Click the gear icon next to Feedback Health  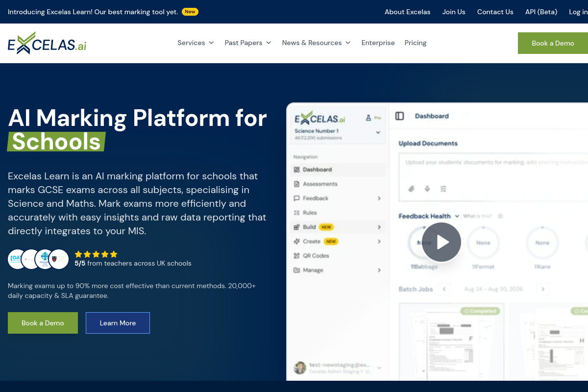[500, 216]
